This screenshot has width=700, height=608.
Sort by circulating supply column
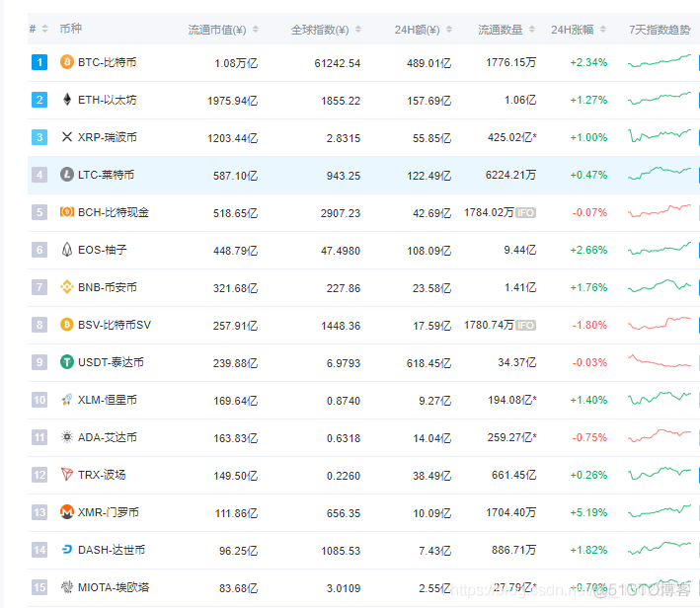click(x=532, y=30)
